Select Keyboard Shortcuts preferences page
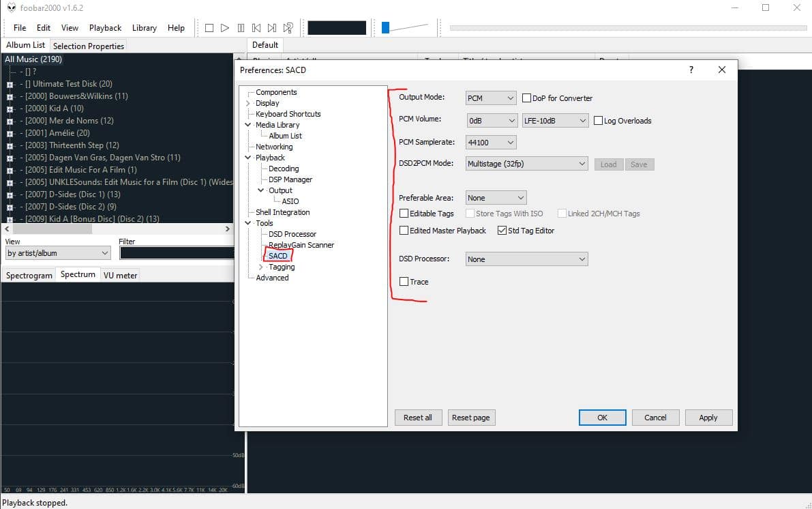The width and height of the screenshot is (812, 509). pyautogui.click(x=288, y=114)
